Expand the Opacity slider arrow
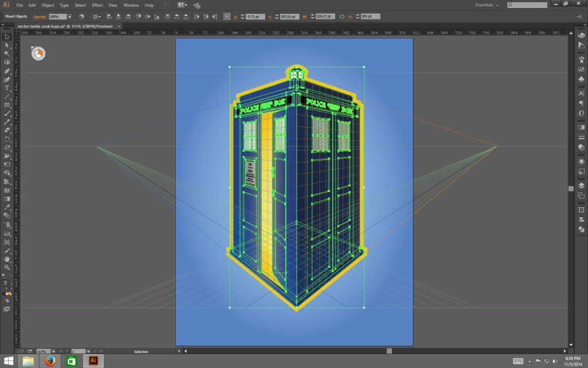This screenshot has width=588, height=368. click(70, 17)
